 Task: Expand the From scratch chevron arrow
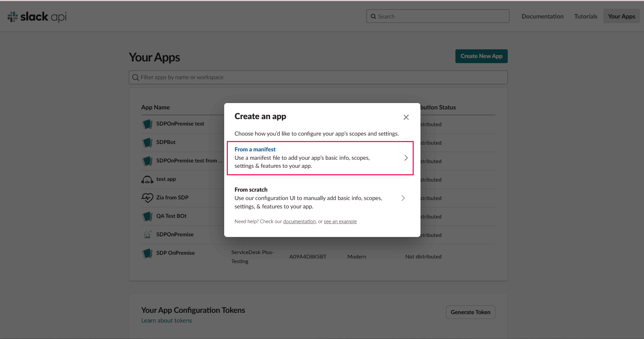[403, 198]
